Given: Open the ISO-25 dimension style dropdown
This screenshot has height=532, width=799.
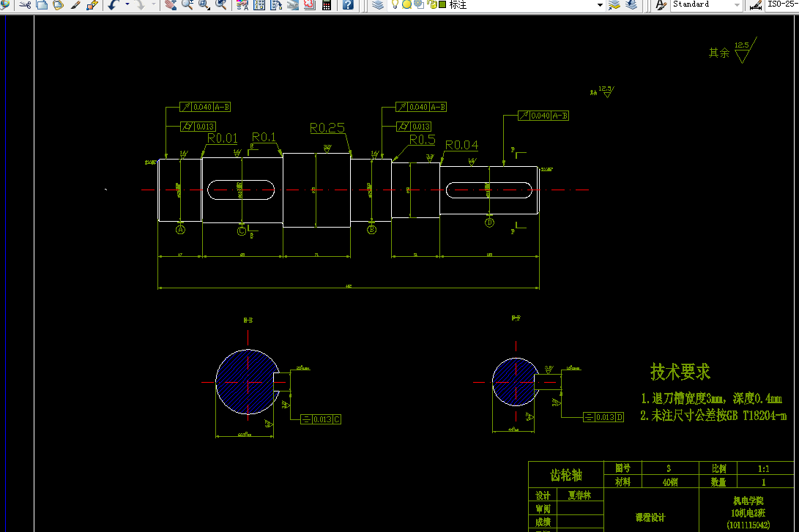Looking at the screenshot, I should click(782, 4).
